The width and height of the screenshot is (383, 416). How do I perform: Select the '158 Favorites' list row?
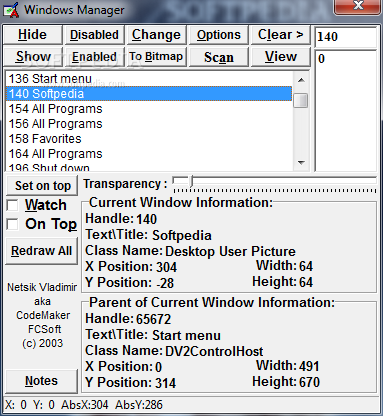[149, 139]
